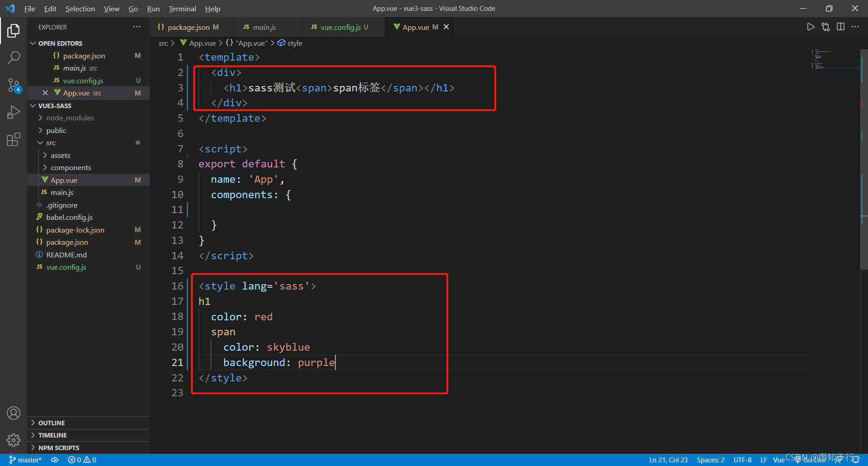Click the VS Code logo icon
The image size is (868, 466).
[10, 9]
